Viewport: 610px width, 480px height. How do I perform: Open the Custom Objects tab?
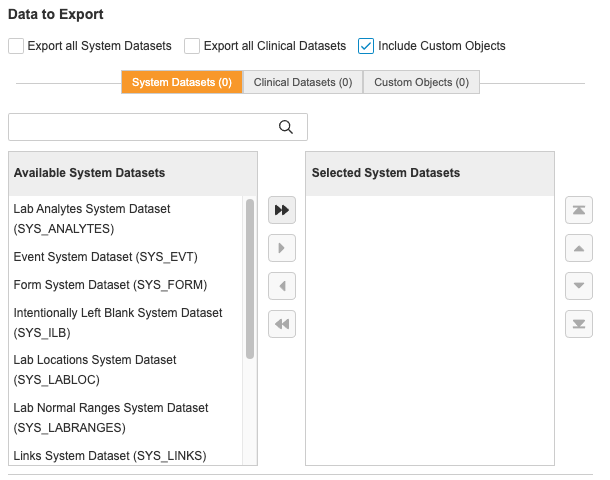tap(421, 82)
